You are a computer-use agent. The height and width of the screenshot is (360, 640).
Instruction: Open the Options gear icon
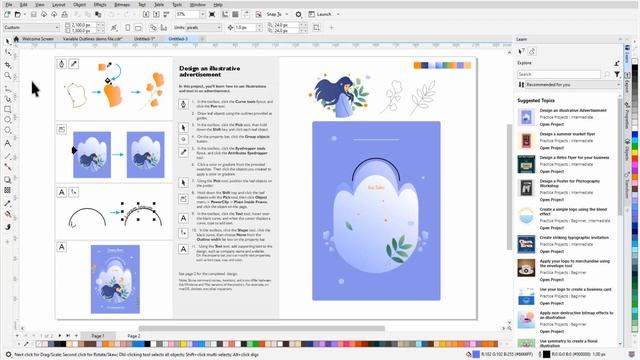[298, 14]
